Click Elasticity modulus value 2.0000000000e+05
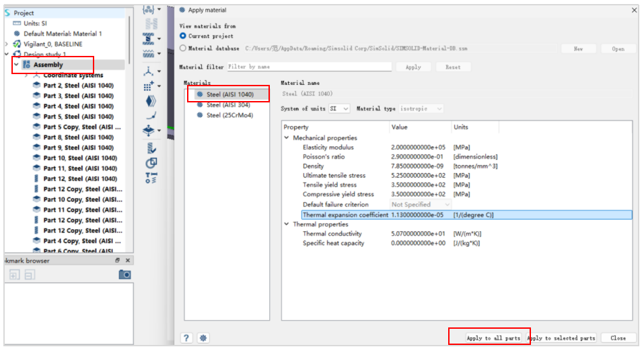Image resolution: width=644 pixels, height=351 pixels. tap(418, 147)
